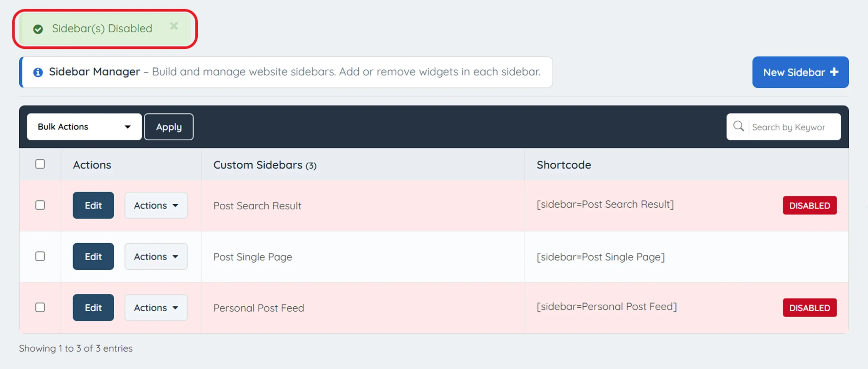Image resolution: width=868 pixels, height=369 pixels.
Task: Check the checkbox for Personal Post Feed row
Action: 40,307
